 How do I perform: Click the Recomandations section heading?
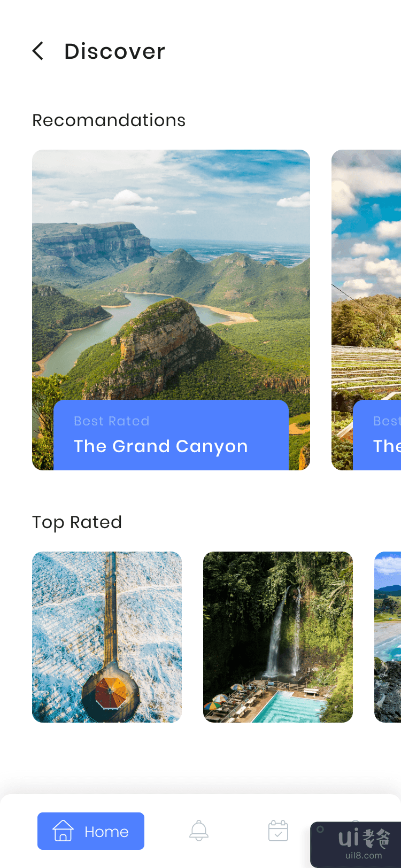(109, 120)
